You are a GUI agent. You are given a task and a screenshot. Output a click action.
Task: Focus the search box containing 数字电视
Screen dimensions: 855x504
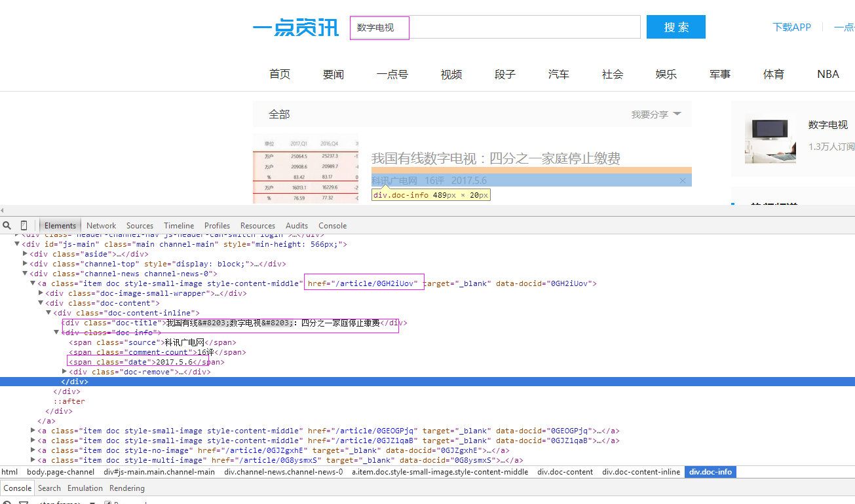click(x=495, y=27)
